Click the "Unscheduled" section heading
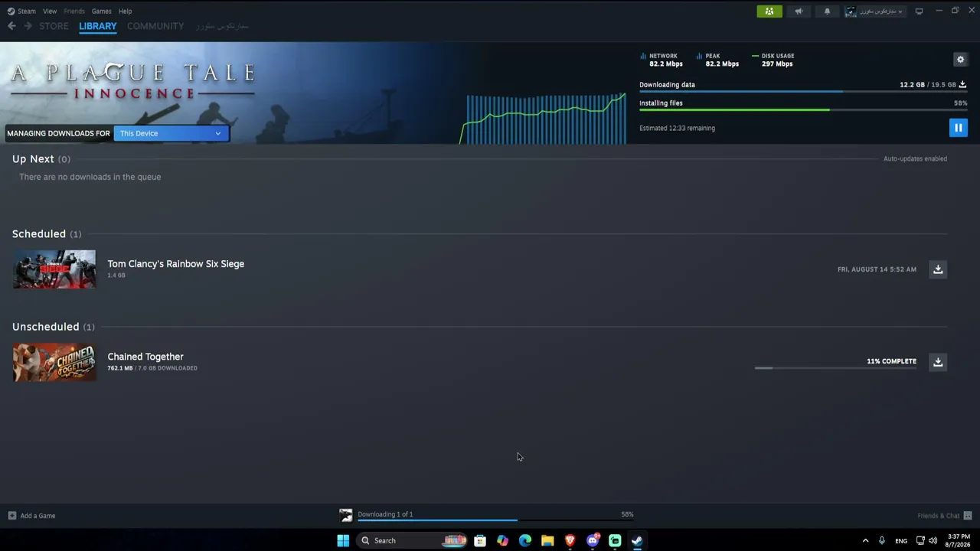Screen dimensions: 980x551 (x=46, y=327)
